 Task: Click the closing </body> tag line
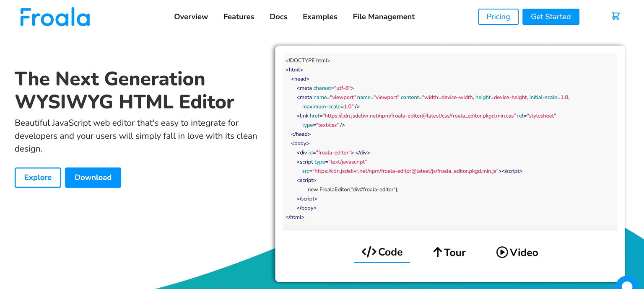[306, 208]
